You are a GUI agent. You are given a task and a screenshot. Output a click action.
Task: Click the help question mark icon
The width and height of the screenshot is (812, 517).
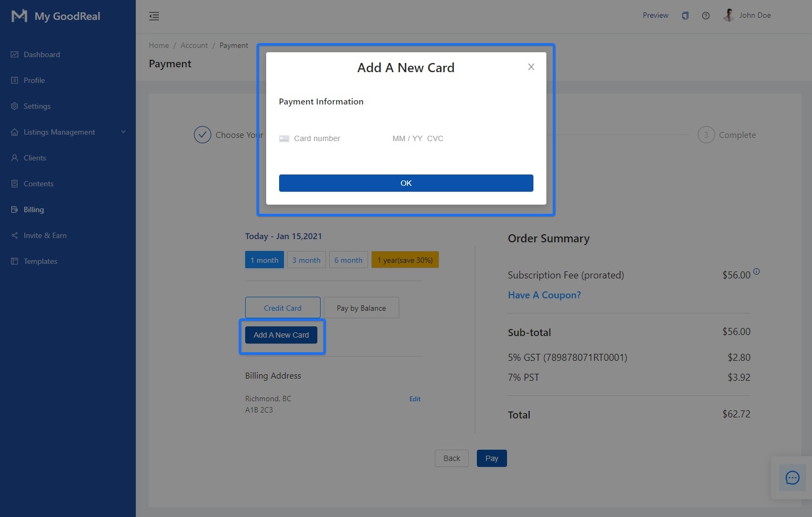coord(706,16)
